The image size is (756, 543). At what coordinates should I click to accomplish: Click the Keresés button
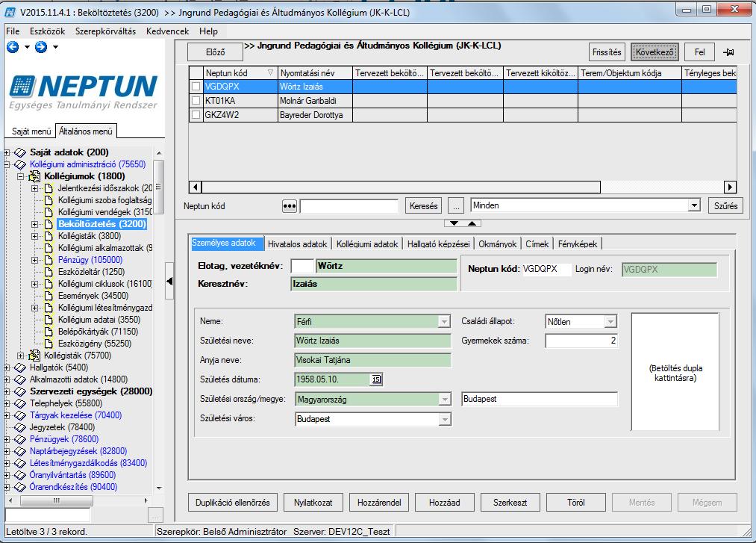[424, 206]
